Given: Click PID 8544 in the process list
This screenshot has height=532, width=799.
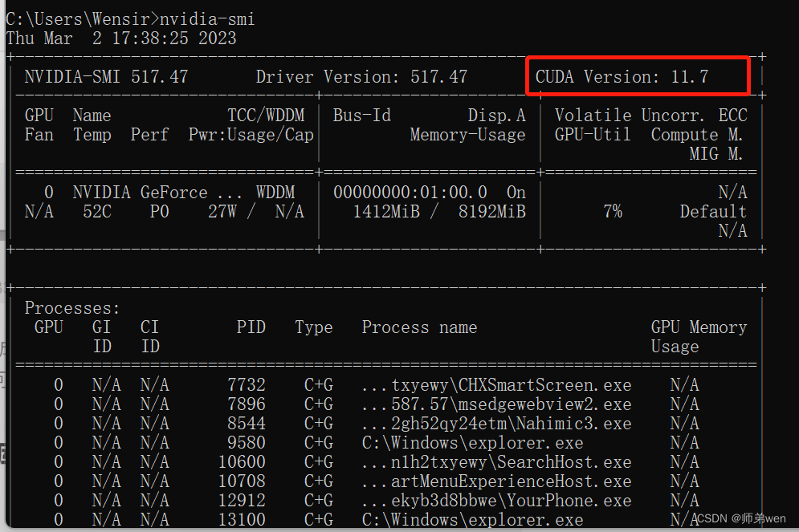Looking at the screenshot, I should tap(247, 424).
